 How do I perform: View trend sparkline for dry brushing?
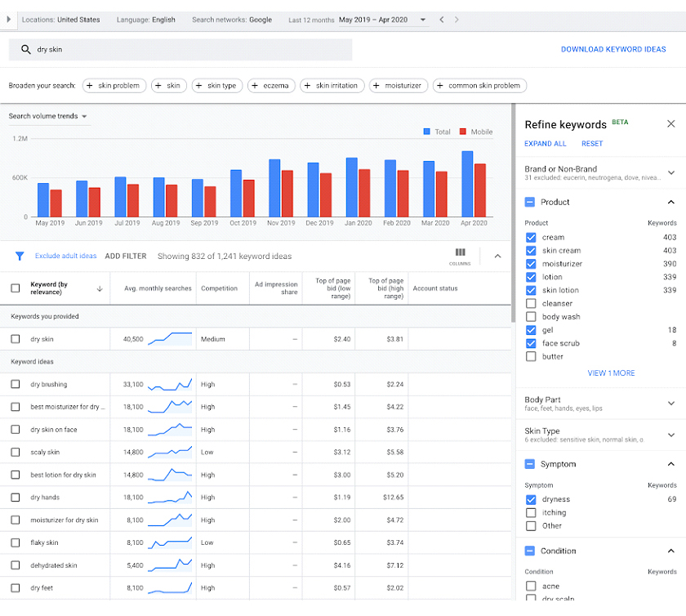(170, 384)
